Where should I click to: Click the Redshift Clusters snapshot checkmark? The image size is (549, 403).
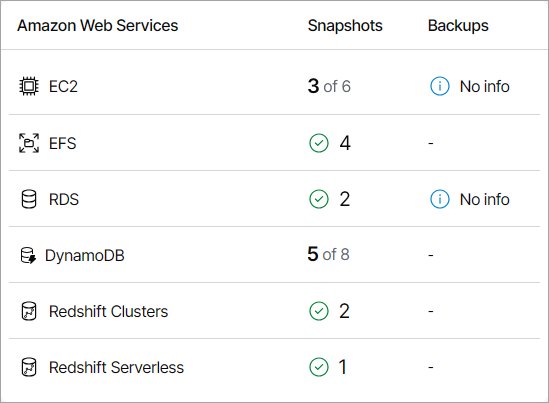319,311
